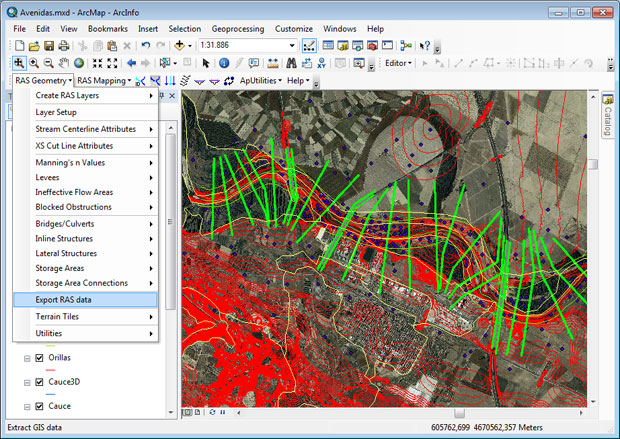Open a map file with folder icon

[34, 46]
